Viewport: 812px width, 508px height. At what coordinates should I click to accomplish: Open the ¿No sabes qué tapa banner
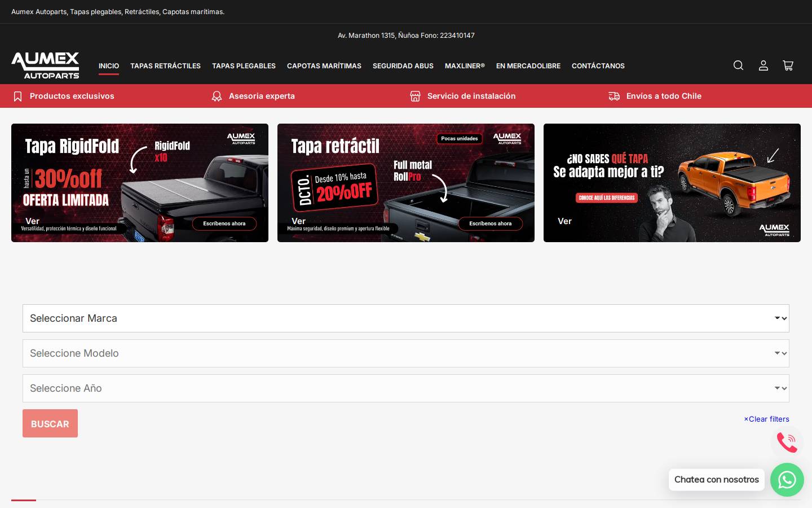(x=672, y=183)
